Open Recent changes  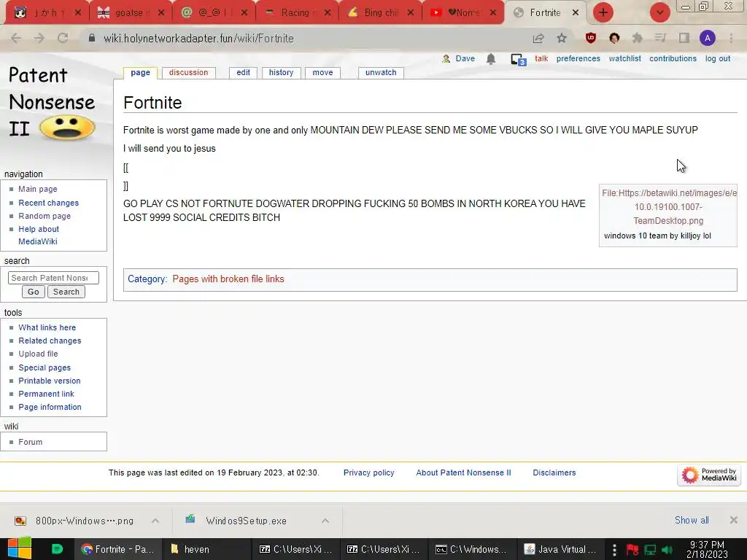[49, 203]
